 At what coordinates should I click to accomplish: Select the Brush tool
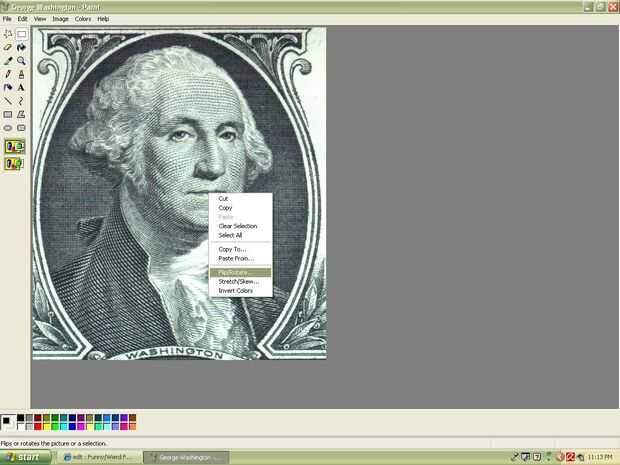[x=21, y=74]
